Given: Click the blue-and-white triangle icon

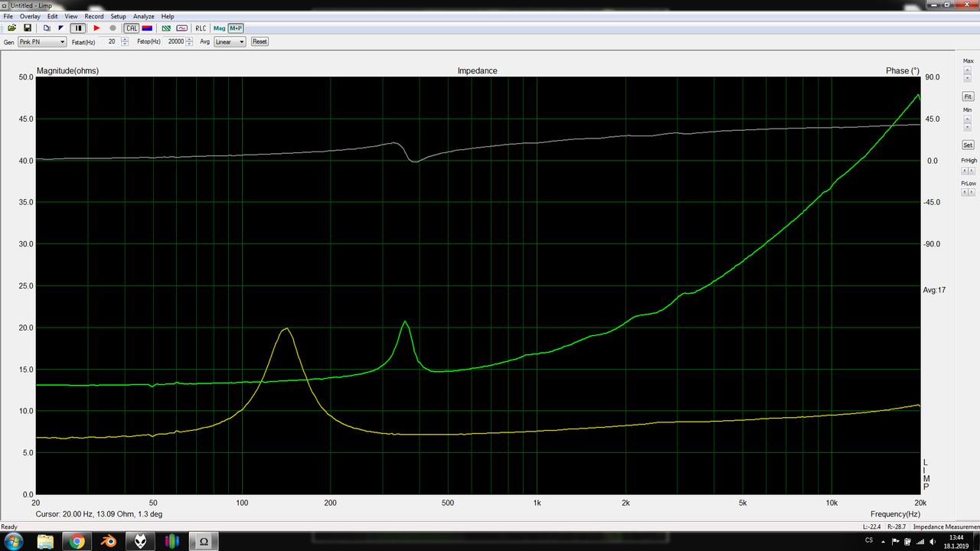Looking at the screenshot, I should (x=61, y=28).
